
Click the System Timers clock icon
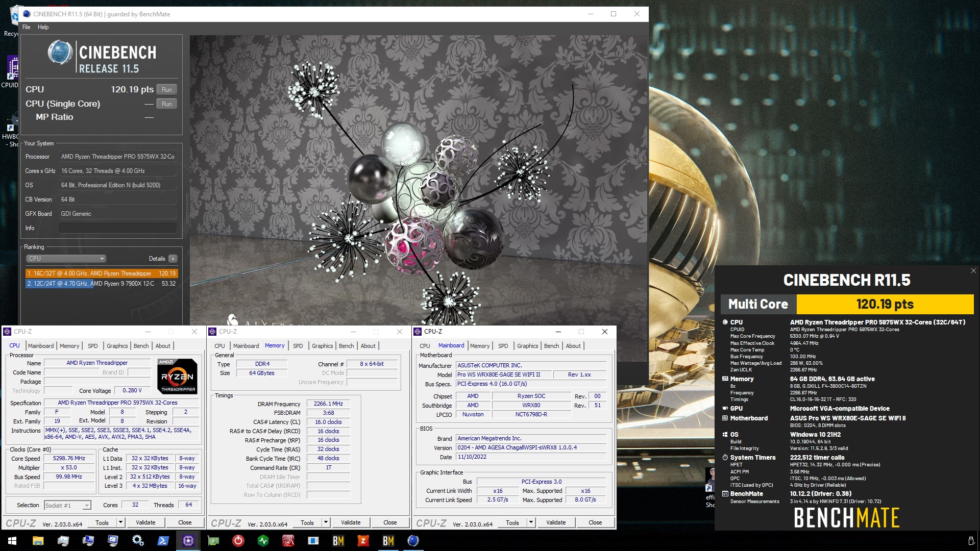(x=725, y=458)
